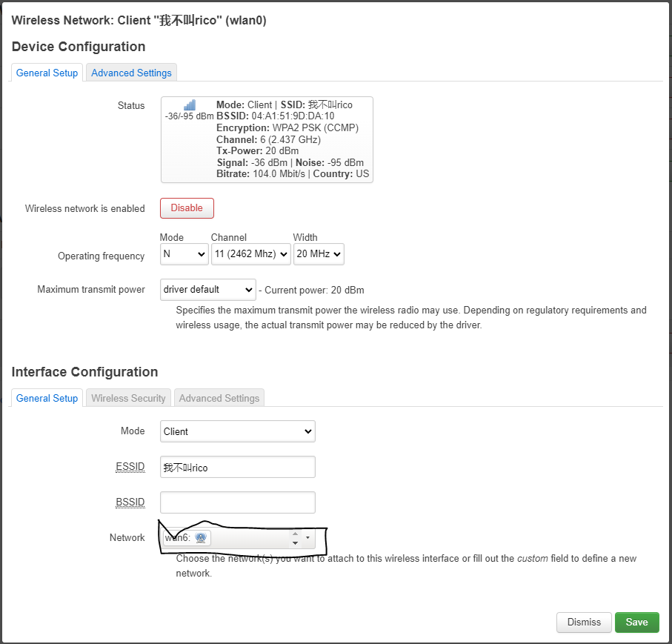This screenshot has height=644, width=672.
Task: Open the operating frequency Mode dropdown
Action: coord(184,254)
